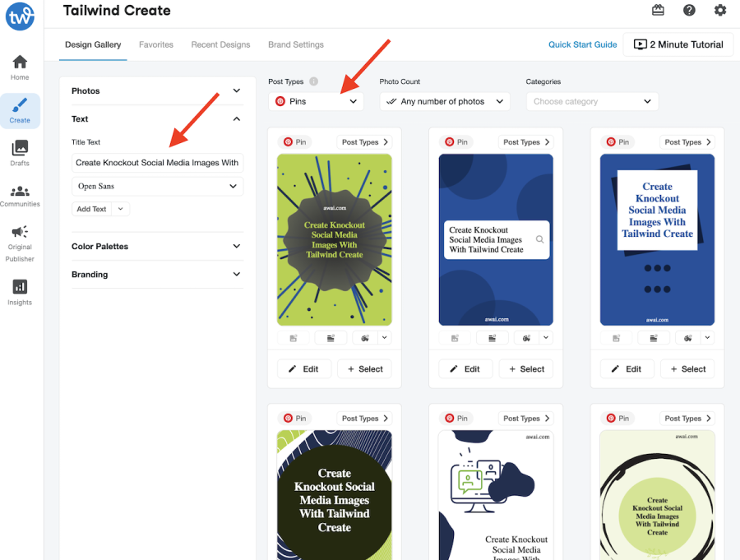Switch to the Recent Designs tab
The width and height of the screenshot is (740, 560).
coord(220,44)
